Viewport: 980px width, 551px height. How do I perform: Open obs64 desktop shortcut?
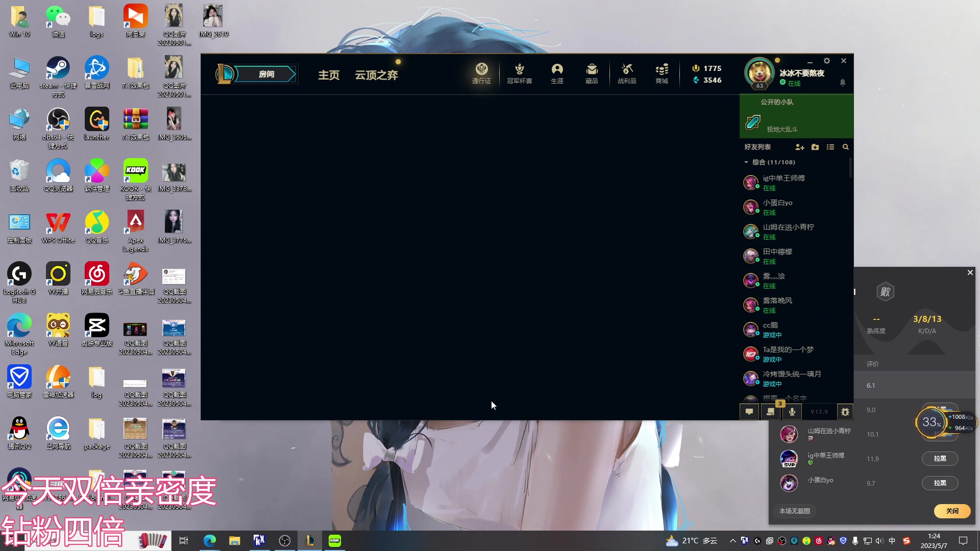point(58,128)
